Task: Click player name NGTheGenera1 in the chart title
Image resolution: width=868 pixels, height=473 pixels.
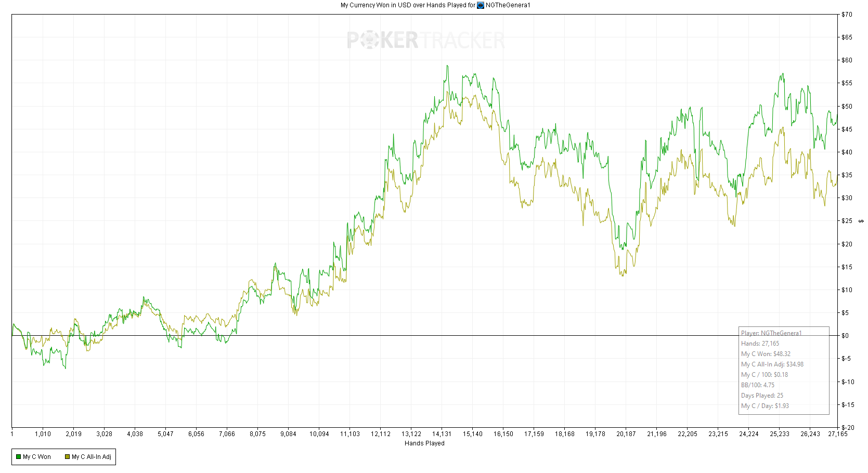Action: [x=508, y=5]
